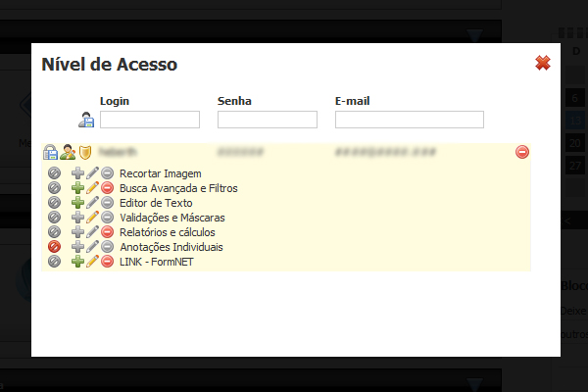Click the save lock icon in user row
The height and width of the screenshot is (392, 588).
click(x=50, y=152)
